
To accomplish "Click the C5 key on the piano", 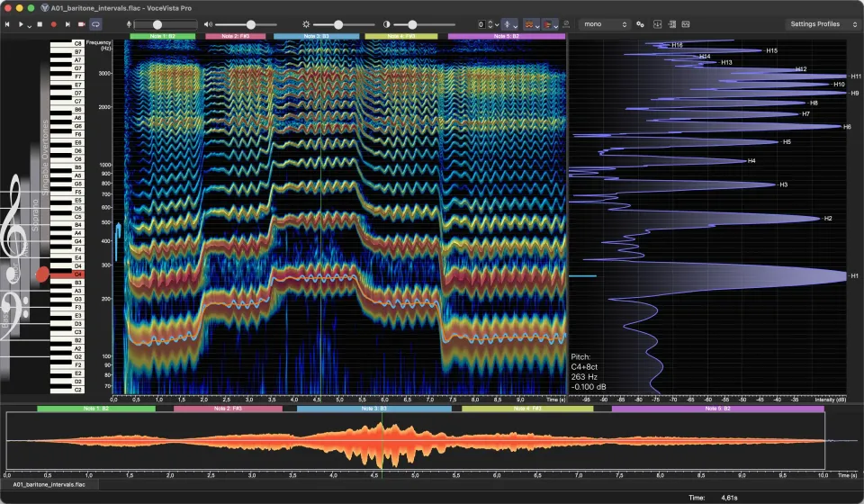I will (x=67, y=217).
